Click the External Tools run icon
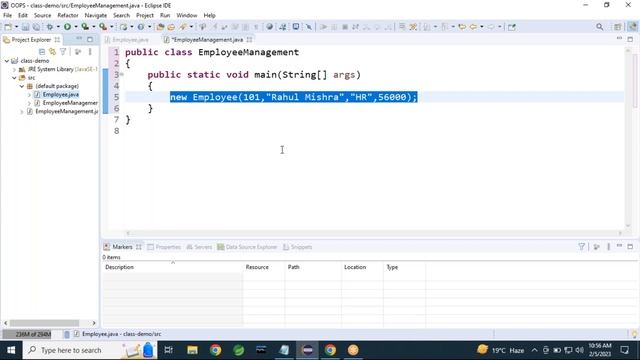This screenshot has width=640, height=360. click(103, 27)
